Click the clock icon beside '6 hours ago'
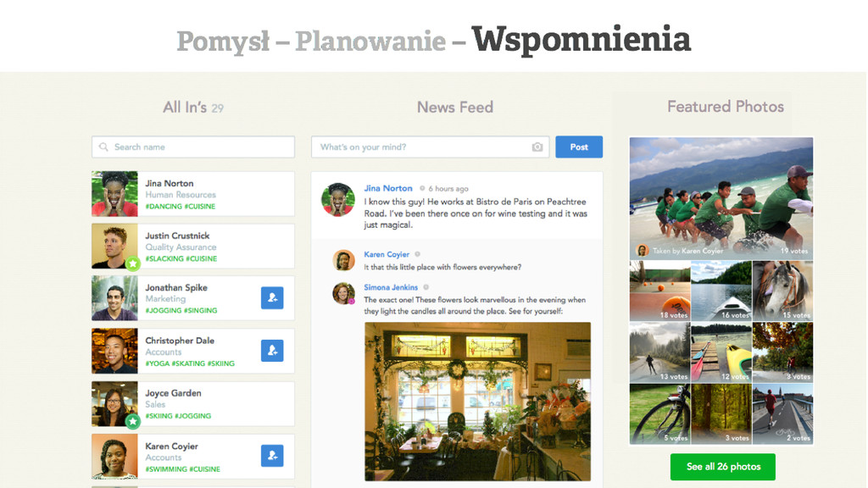This screenshot has width=868, height=488. tap(422, 189)
